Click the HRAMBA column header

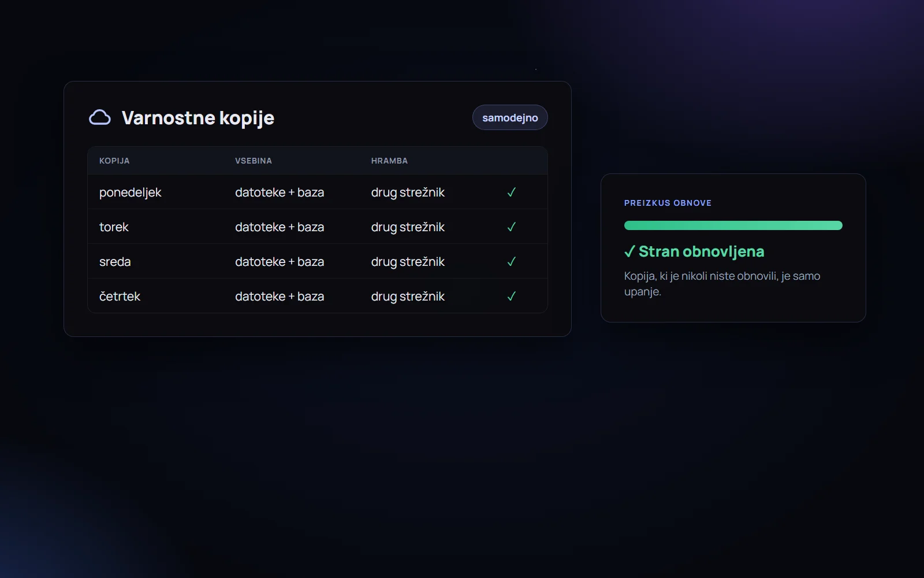(389, 161)
